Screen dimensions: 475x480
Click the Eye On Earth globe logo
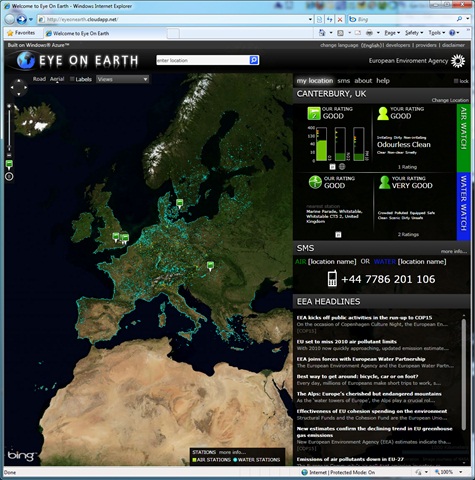(26, 60)
